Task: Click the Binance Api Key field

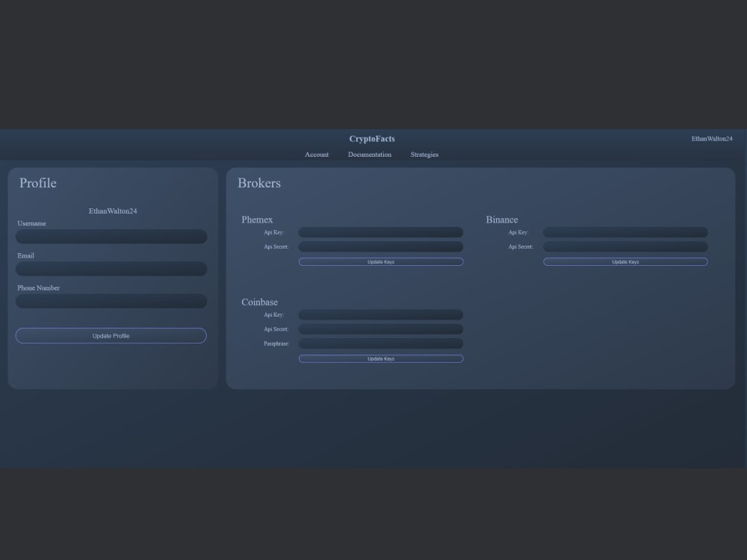Action: pyautogui.click(x=624, y=232)
